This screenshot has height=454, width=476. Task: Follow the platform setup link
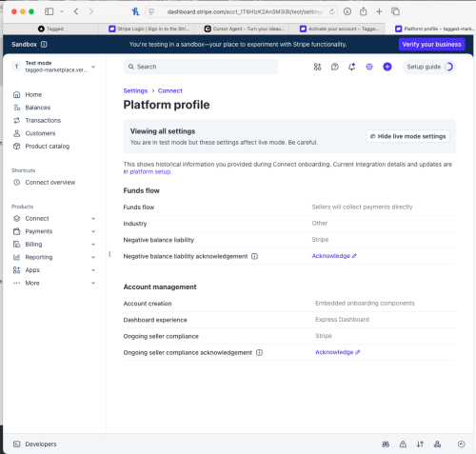(150, 171)
